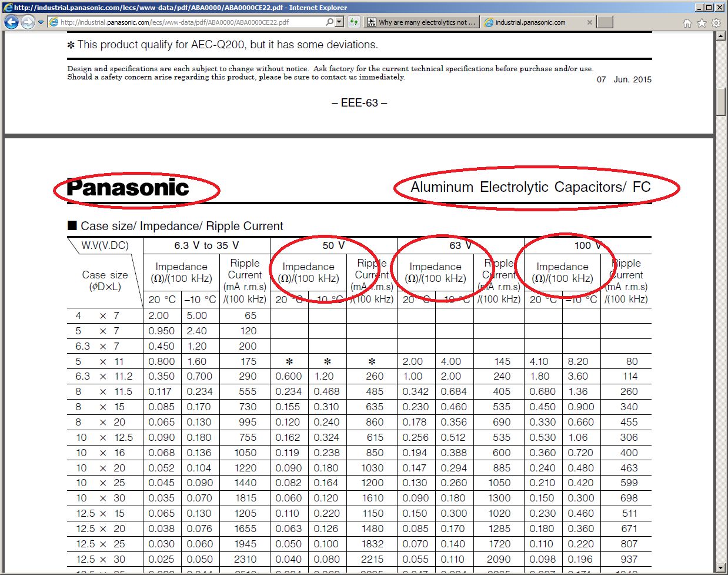Screen dimensions: 728x575
Task: Click the '6.3 V to 35 V' column header
Action: (x=206, y=245)
